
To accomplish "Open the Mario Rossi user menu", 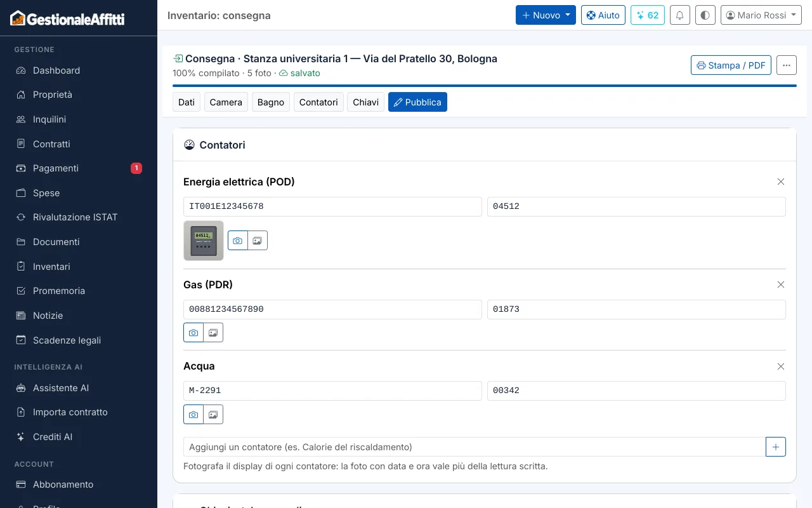I will 761,15.
